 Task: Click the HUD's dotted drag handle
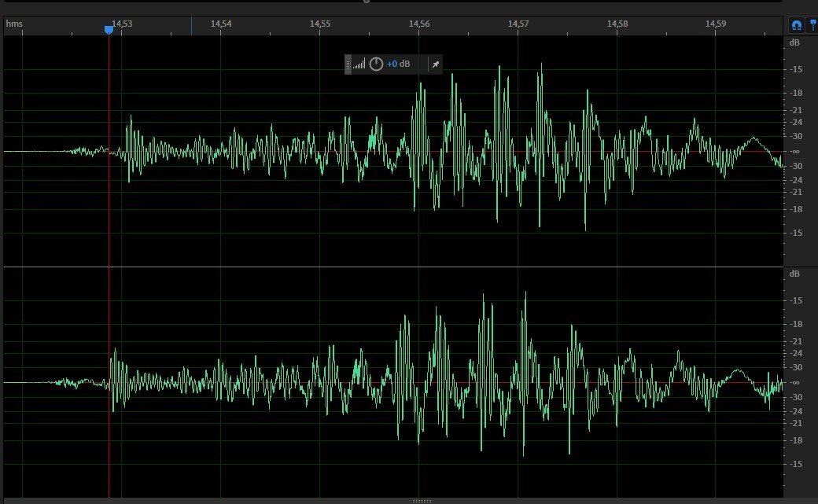(x=348, y=64)
